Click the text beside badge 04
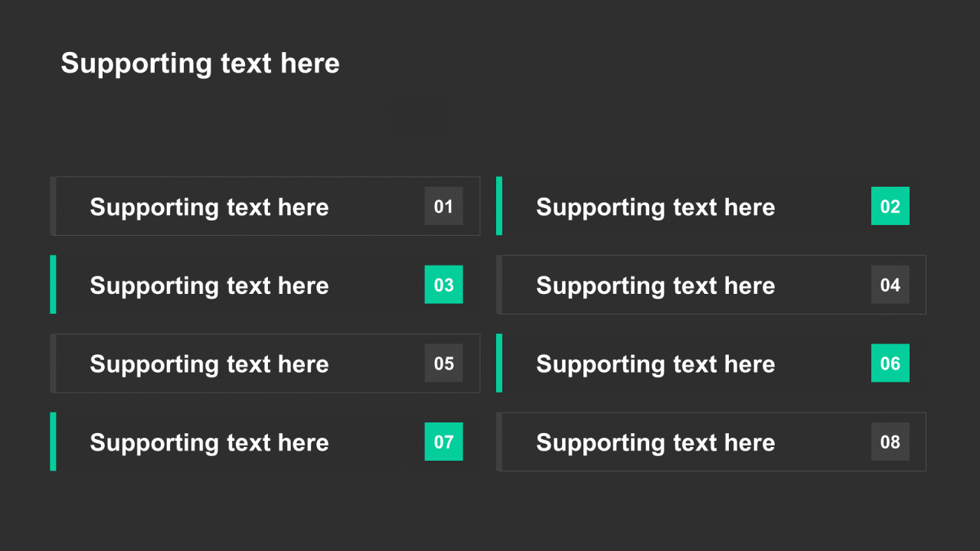 (655, 286)
